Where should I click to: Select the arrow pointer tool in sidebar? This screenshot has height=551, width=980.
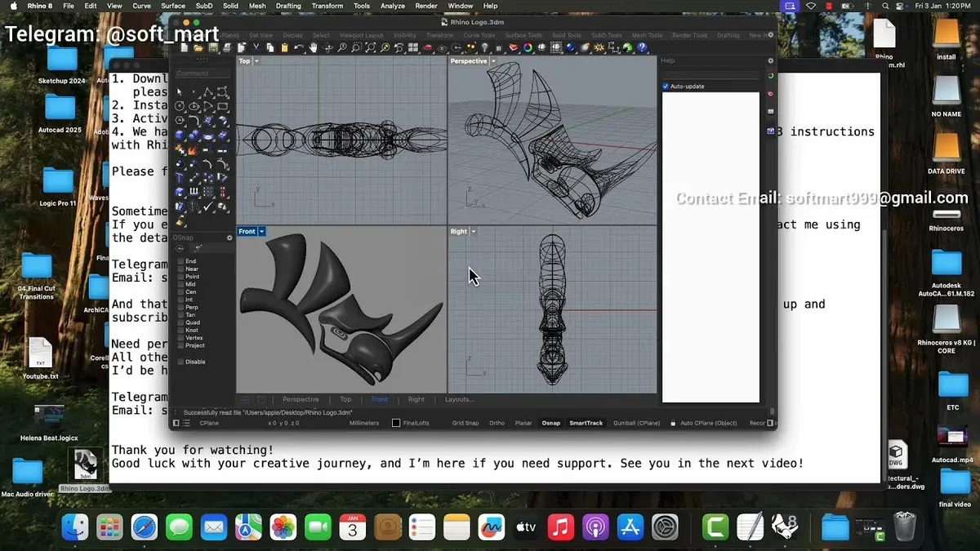point(180,92)
